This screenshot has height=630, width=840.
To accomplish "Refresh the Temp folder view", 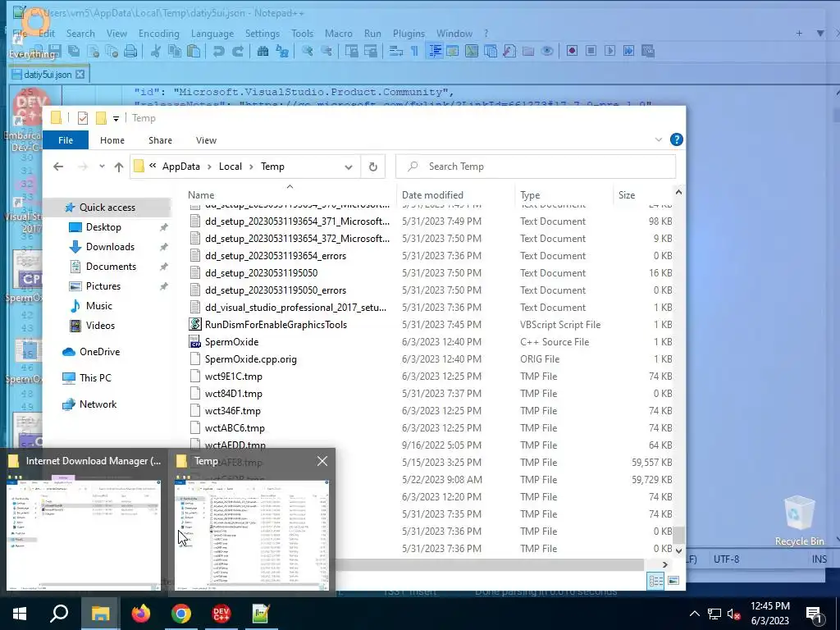I will point(373,167).
